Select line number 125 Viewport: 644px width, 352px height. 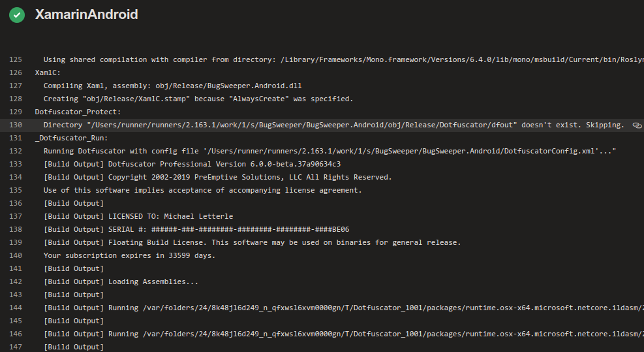[16, 59]
